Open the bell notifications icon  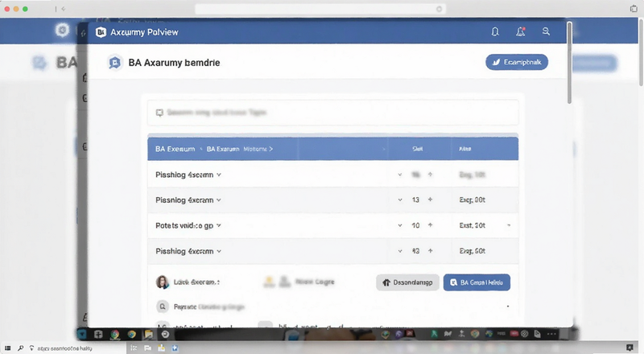[495, 31]
